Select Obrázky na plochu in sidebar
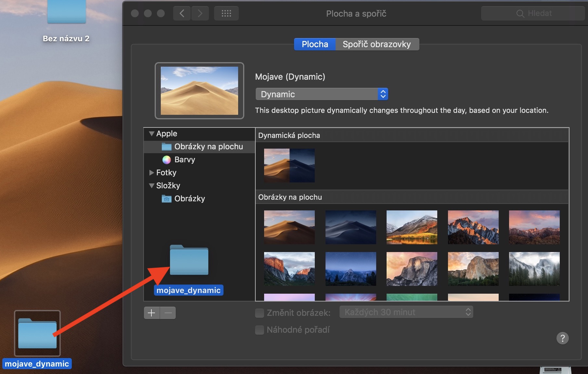Viewport: 588px width, 374px height. click(208, 147)
